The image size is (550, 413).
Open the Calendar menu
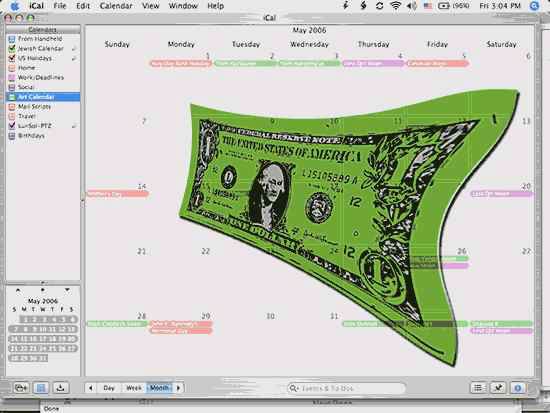[x=116, y=6]
